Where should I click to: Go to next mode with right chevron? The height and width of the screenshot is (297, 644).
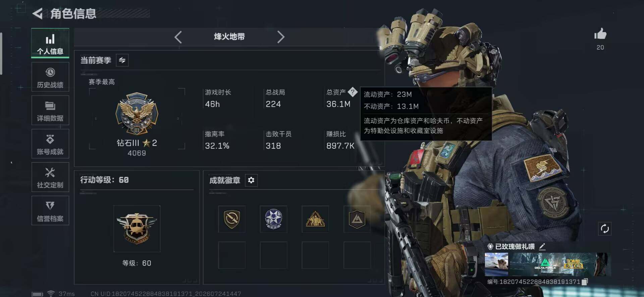pyautogui.click(x=281, y=37)
